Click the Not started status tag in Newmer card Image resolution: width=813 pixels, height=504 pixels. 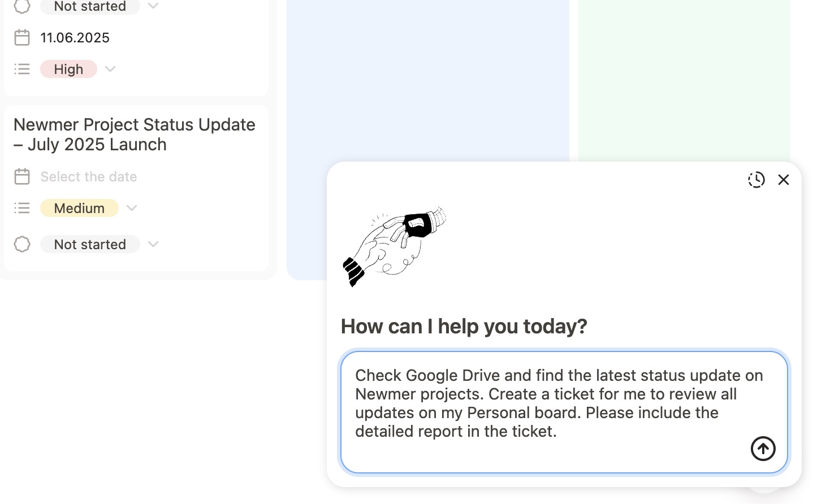pos(90,244)
